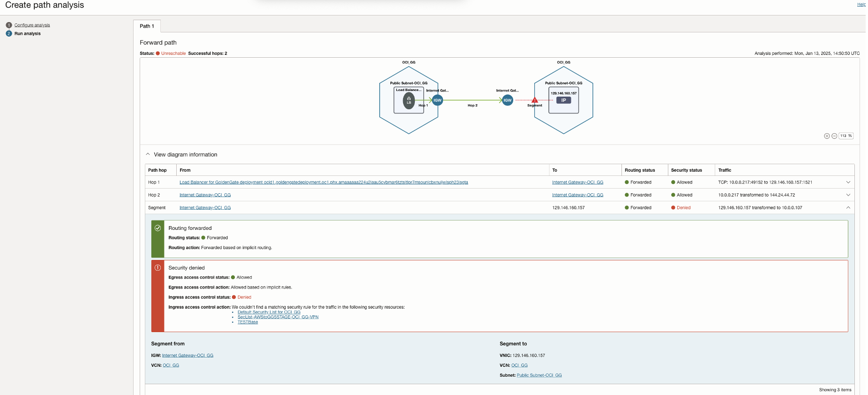Click the Showing 3 items text

coord(835,390)
